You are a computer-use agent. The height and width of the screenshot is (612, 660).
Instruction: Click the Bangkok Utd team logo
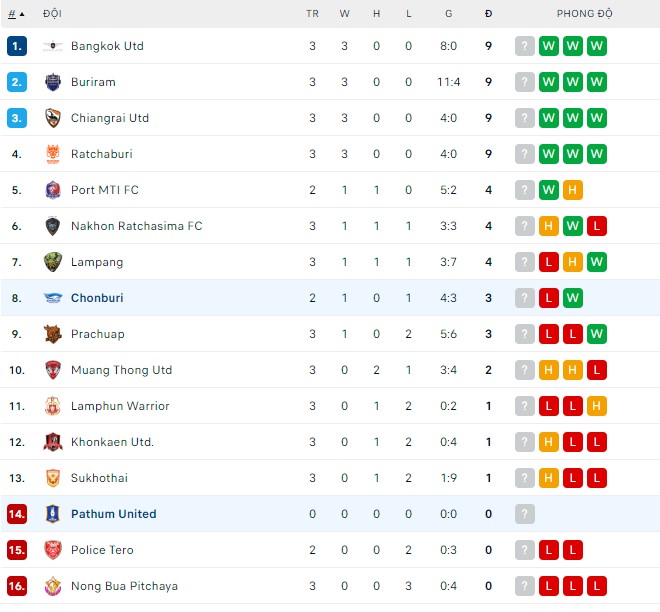click(53, 46)
